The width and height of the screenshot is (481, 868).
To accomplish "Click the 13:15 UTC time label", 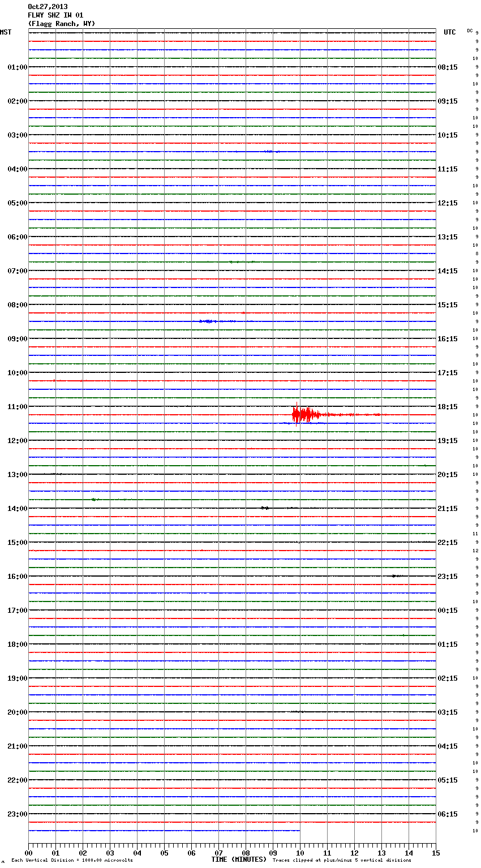I will click(x=448, y=237).
